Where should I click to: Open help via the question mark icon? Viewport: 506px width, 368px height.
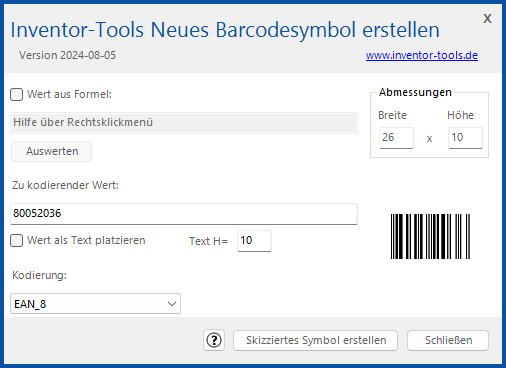[214, 340]
